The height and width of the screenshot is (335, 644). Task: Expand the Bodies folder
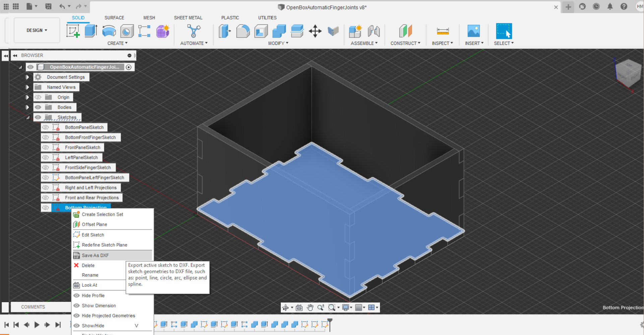(x=27, y=107)
